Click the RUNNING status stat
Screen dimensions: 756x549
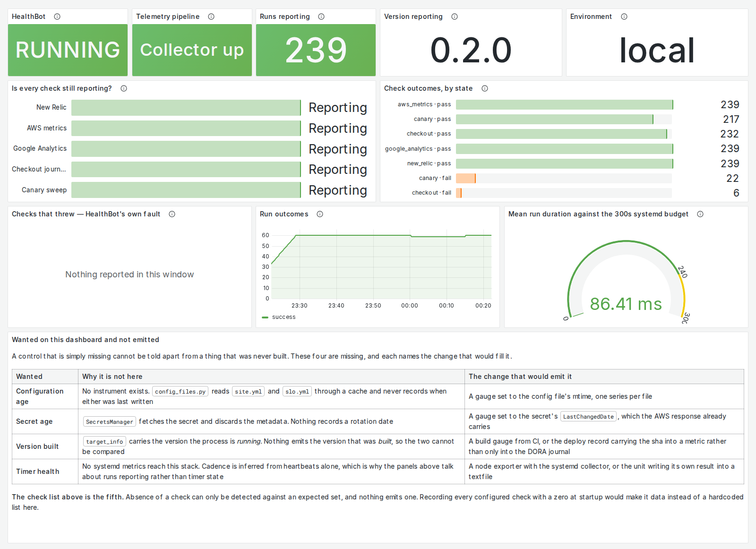(x=68, y=50)
